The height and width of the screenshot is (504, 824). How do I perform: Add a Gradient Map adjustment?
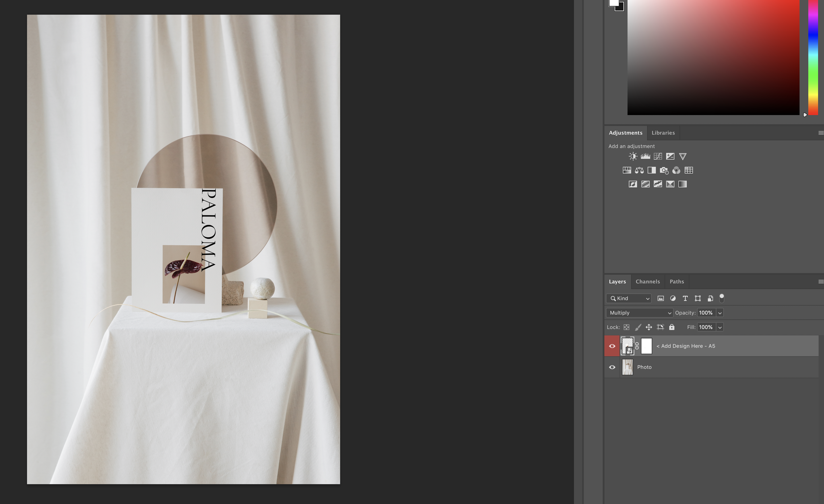683,184
